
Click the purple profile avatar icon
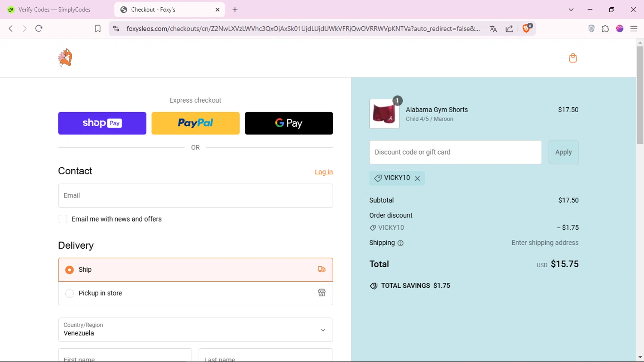point(620,29)
